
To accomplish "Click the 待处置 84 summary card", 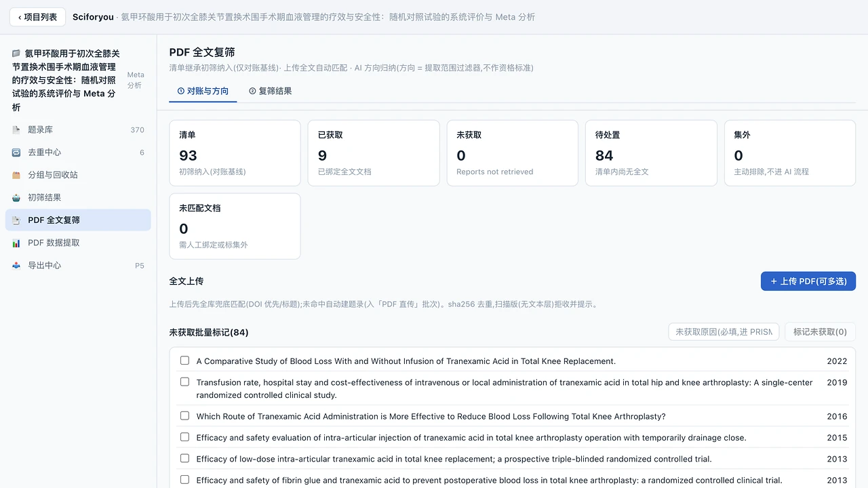I will [x=651, y=153].
